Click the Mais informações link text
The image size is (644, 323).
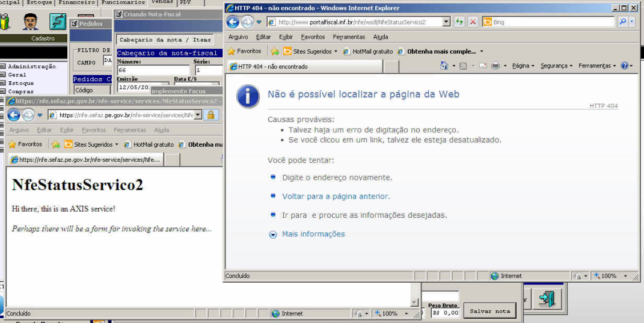(313, 234)
